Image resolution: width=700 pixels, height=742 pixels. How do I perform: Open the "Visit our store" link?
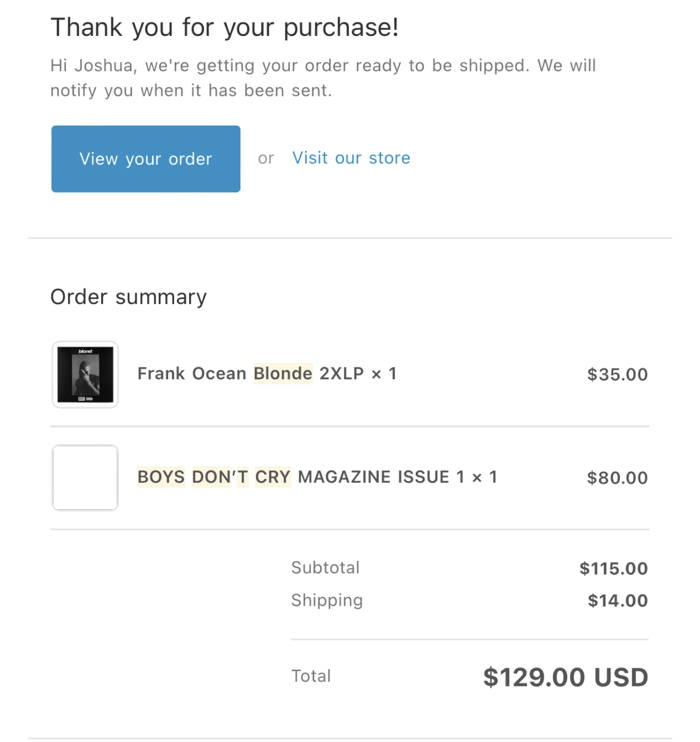point(351,158)
